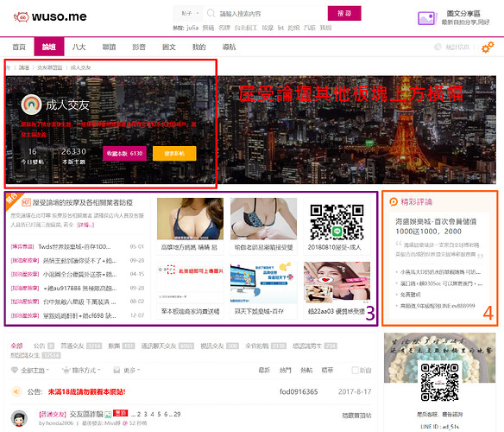The width and height of the screenshot is (504, 432).
Task: Show only 精華 threads
Action: [327, 370]
